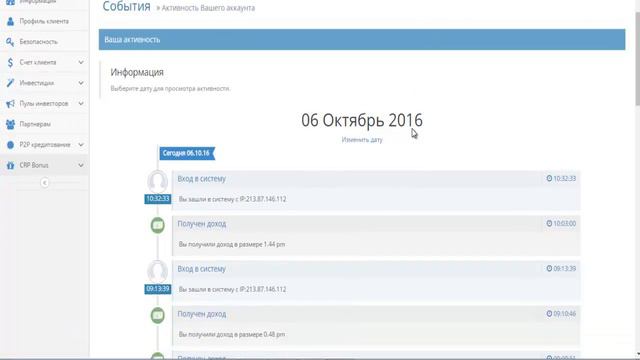Image resolution: width=640 pixels, height=360 pixels.
Task: Open Получен доход event at 09:10:46
Action: tap(202, 314)
